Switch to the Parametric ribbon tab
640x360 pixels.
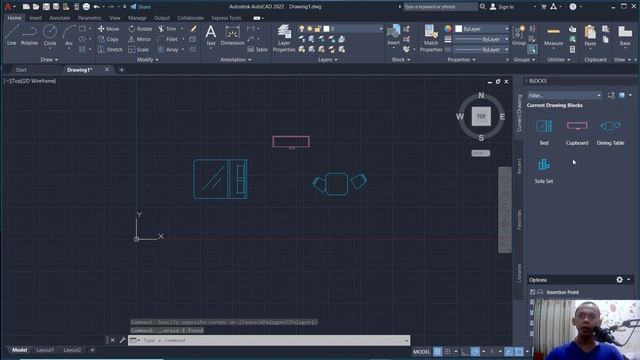click(89, 18)
